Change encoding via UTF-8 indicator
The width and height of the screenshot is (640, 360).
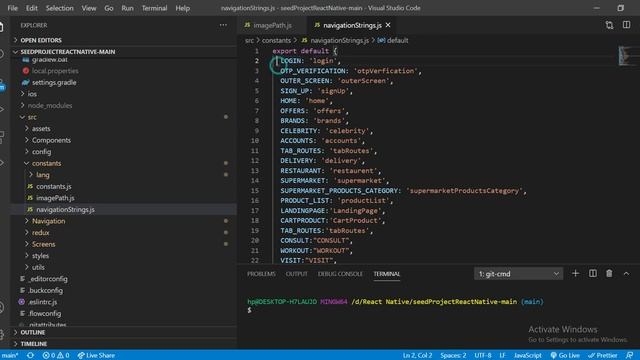(483, 355)
